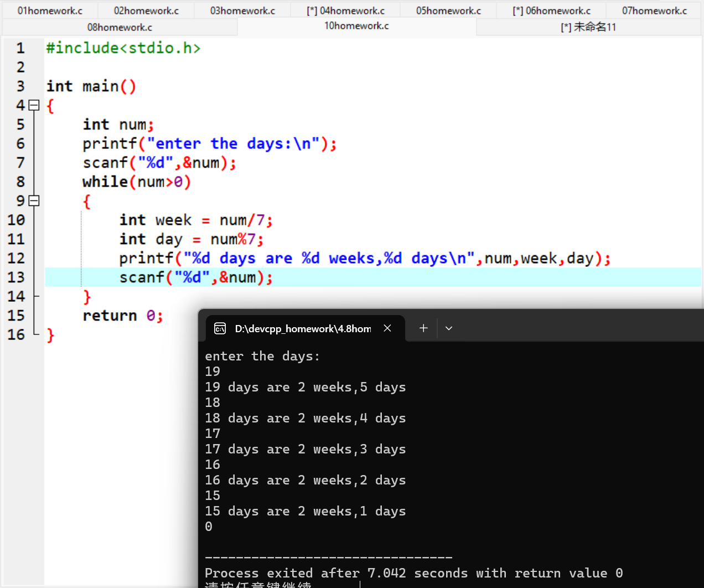Click the int day = num%7; line

click(191, 239)
